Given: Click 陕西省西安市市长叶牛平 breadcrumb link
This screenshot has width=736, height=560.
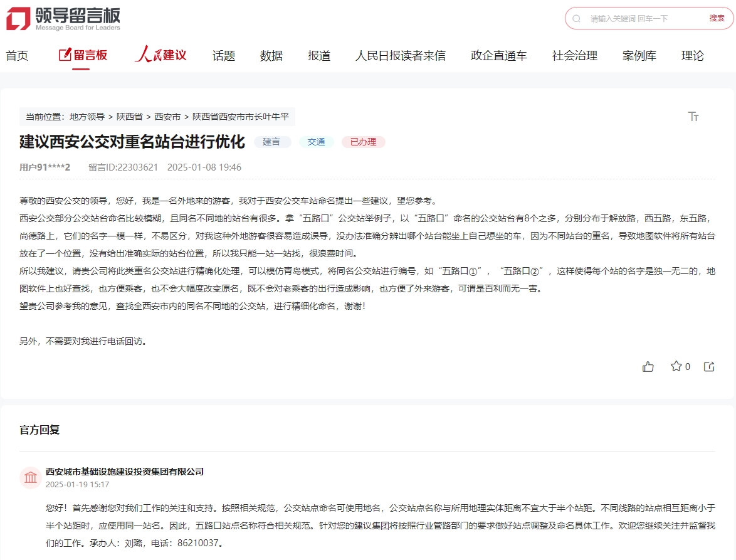Looking at the screenshot, I should click(x=241, y=117).
